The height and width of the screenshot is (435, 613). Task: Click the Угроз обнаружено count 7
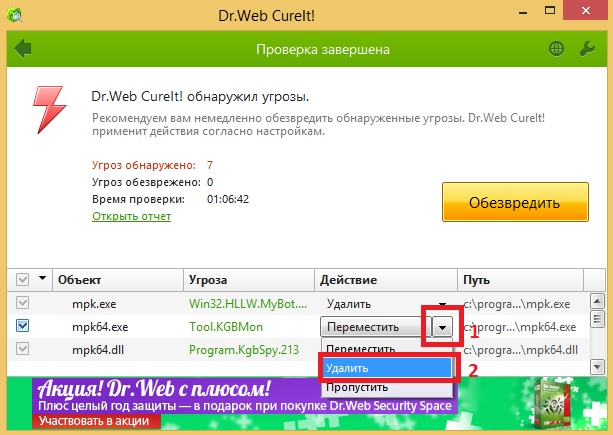click(x=210, y=165)
